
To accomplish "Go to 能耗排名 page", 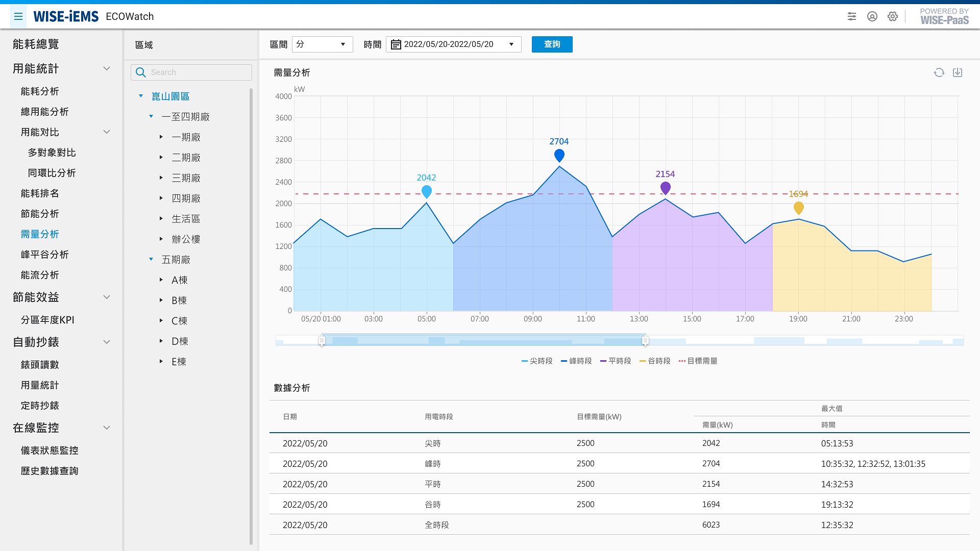I will pyautogui.click(x=40, y=193).
